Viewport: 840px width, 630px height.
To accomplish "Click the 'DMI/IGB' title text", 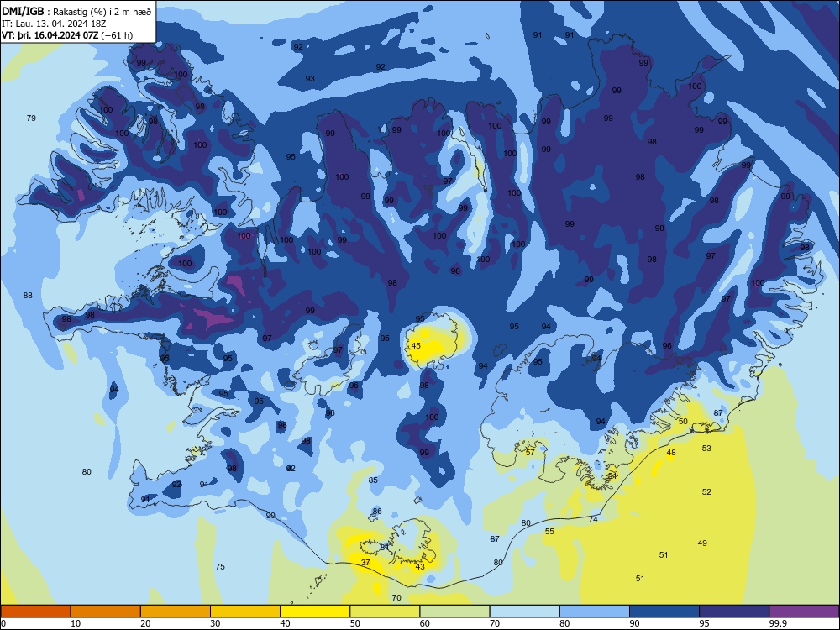I will coord(23,11).
